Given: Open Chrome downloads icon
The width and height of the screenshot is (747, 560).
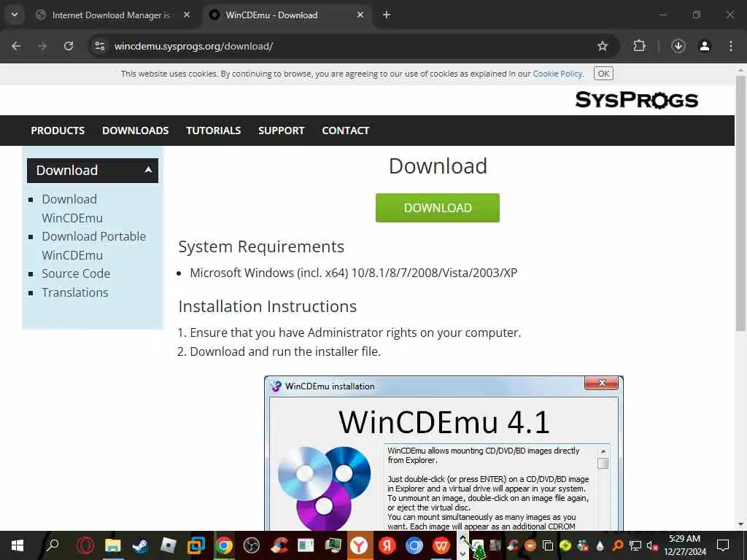Looking at the screenshot, I should coord(678,46).
